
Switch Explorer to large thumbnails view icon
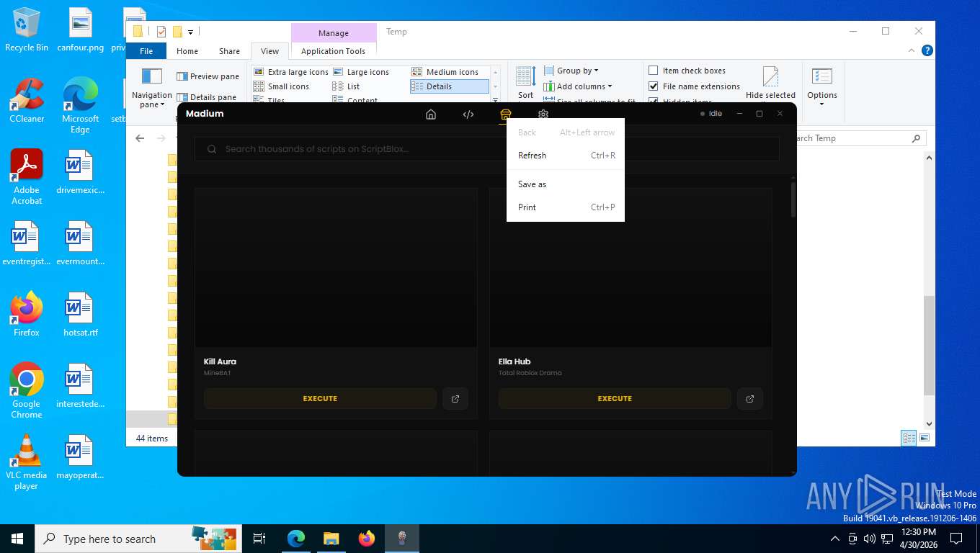pyautogui.click(x=925, y=438)
